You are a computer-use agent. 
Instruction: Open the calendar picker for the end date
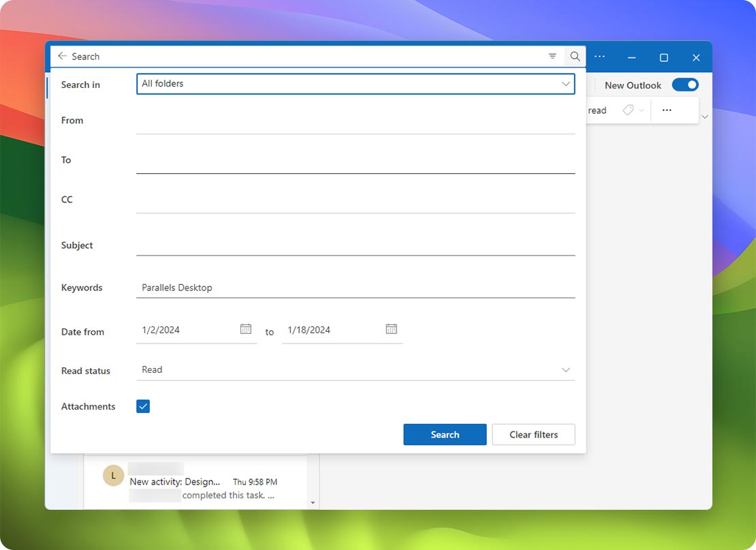tap(392, 329)
